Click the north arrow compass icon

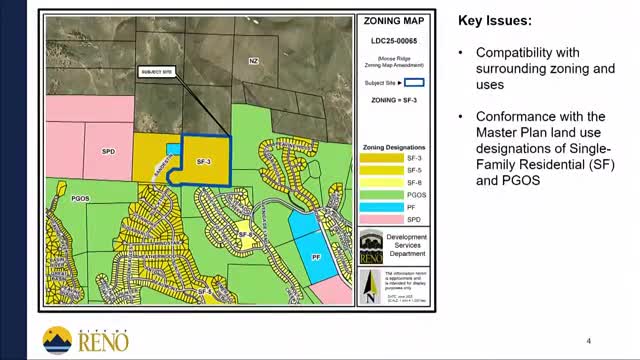point(371,287)
